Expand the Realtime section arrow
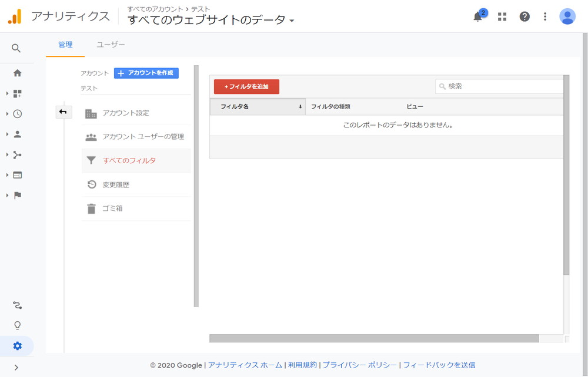 pos(7,114)
